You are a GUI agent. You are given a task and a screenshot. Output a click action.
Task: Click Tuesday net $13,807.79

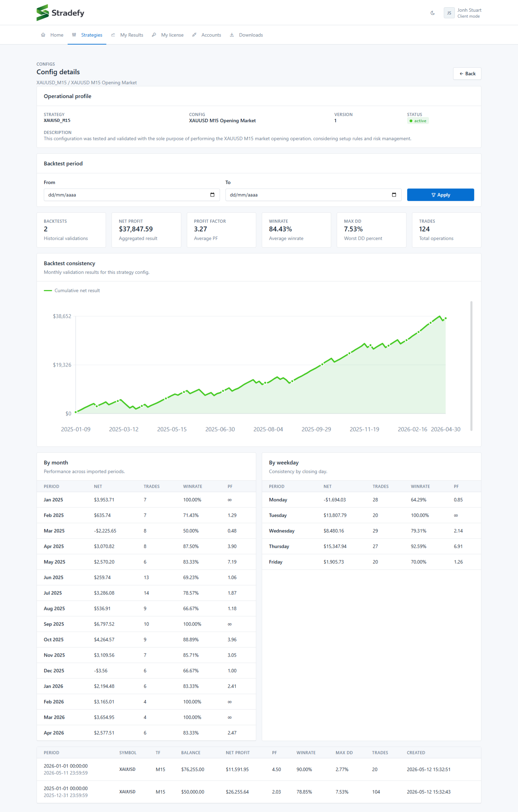click(335, 515)
